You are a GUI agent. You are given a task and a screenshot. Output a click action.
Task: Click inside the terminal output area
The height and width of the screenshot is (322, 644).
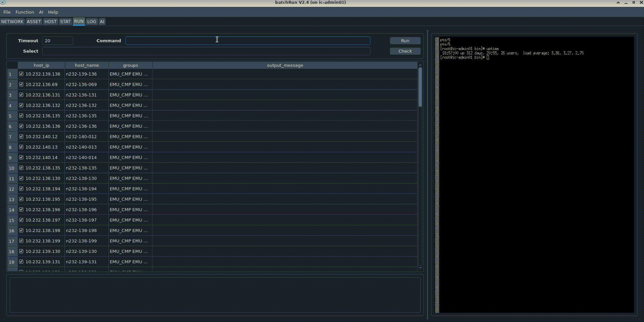(536, 175)
